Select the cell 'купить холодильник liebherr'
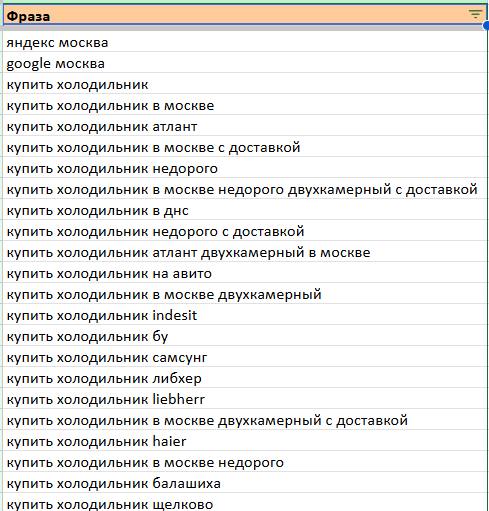Screen dimensions: 489x511 pos(245,398)
